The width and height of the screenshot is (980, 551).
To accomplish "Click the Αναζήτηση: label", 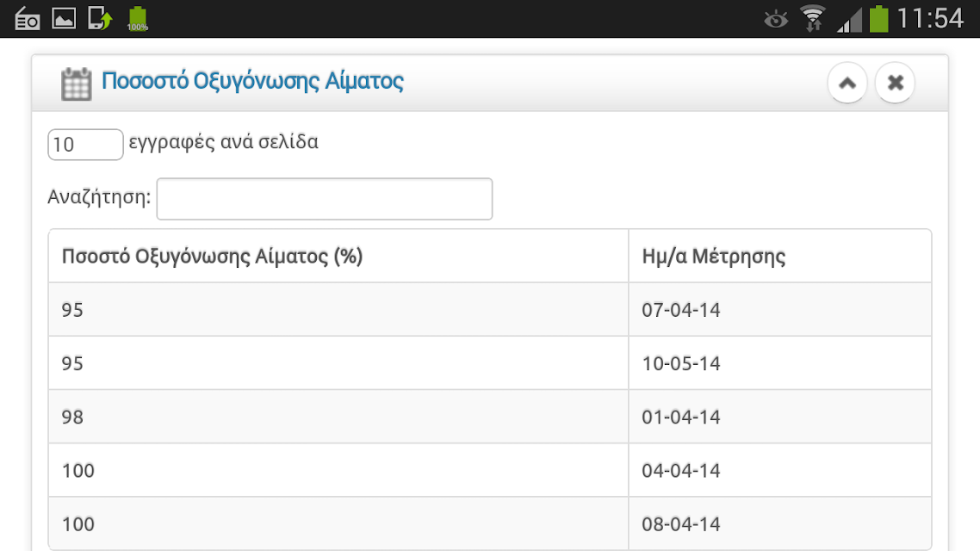I will (99, 197).
